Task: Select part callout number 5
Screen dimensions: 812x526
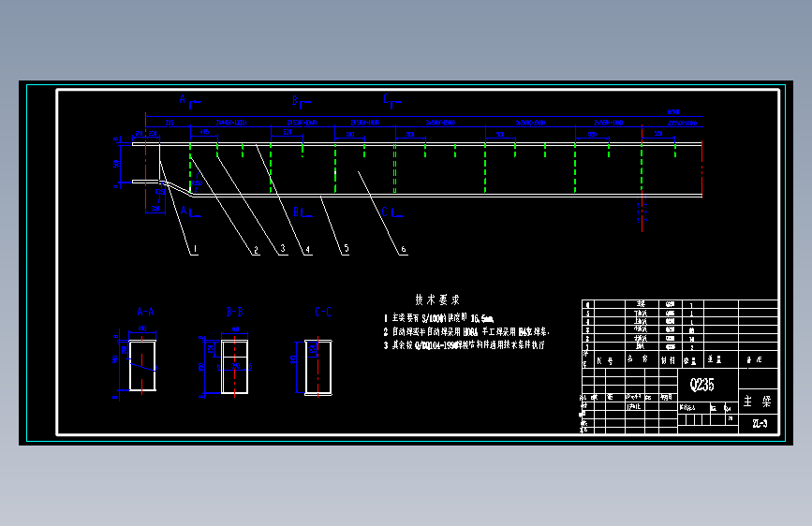Action: pos(347,249)
